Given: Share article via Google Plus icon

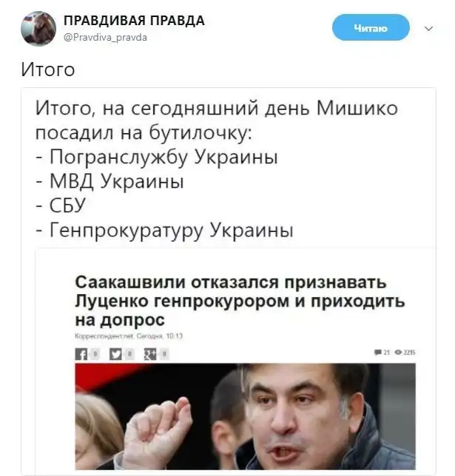Looking at the screenshot, I should click(150, 354).
